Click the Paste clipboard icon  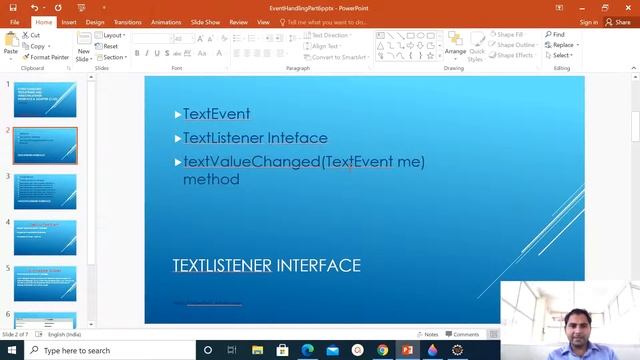click(11, 40)
